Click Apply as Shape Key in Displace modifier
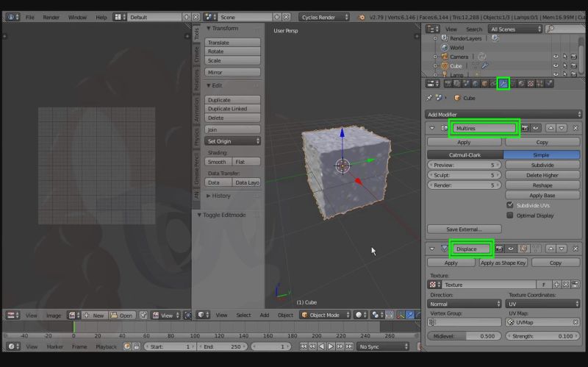The image size is (588, 367). click(503, 263)
